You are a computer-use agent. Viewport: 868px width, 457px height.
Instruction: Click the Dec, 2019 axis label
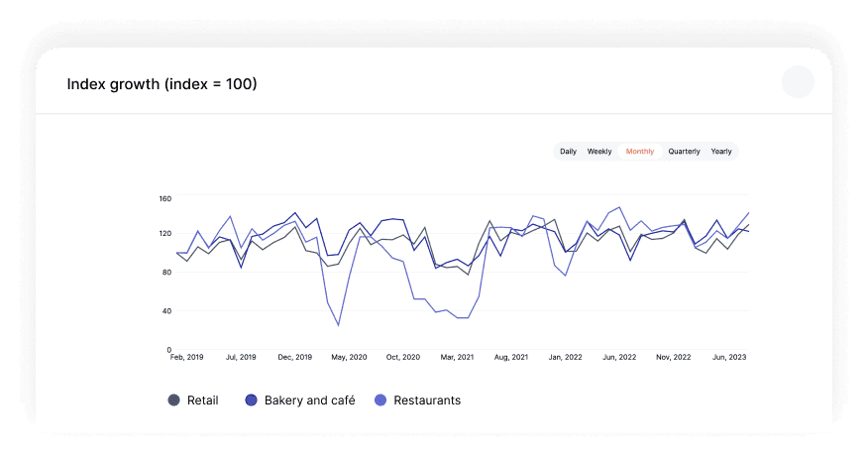[295, 357]
